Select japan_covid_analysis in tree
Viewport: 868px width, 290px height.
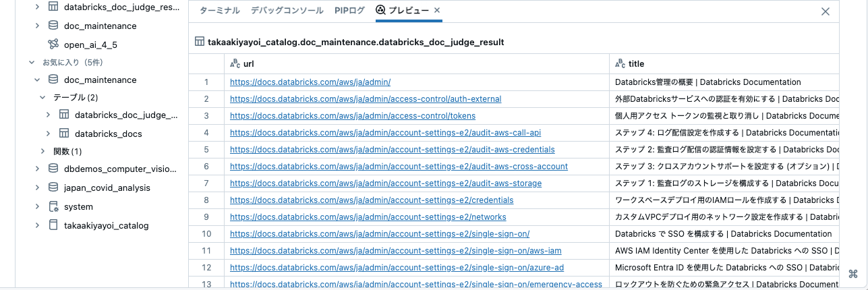pyautogui.click(x=107, y=187)
